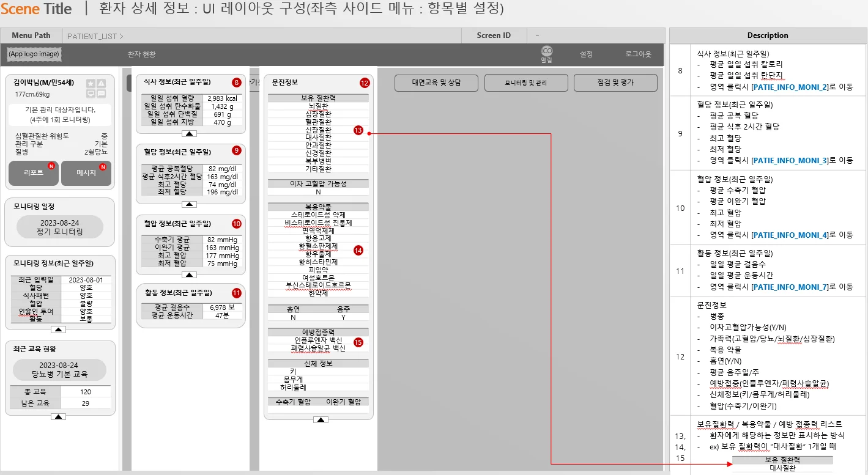Click the 6,978 보 step count value

(223, 307)
